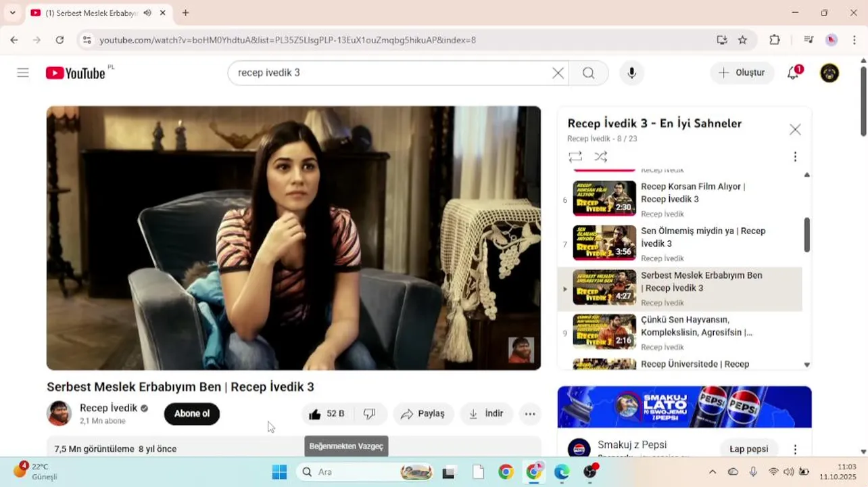This screenshot has height=487, width=868.
Task: Play Sen Ölmemiş miydin ya video
Action: (680, 243)
